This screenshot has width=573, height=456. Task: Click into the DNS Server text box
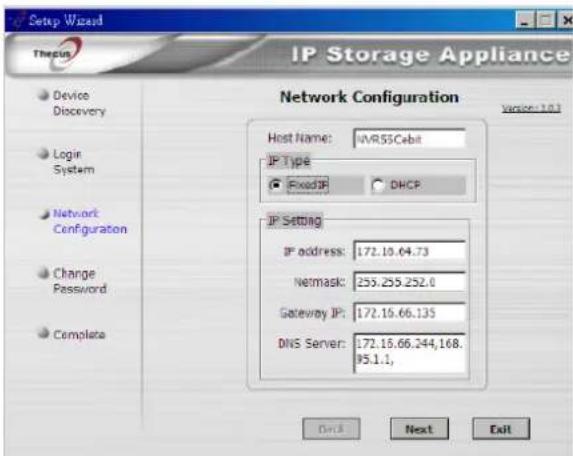[409, 353]
